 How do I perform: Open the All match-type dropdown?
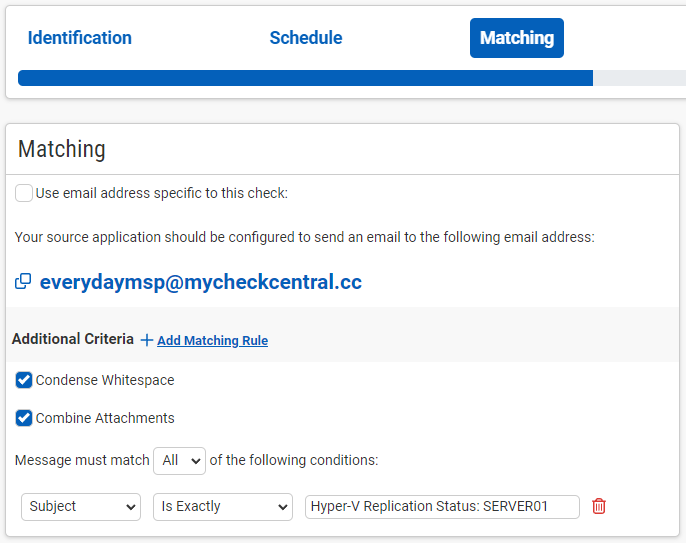click(x=180, y=460)
